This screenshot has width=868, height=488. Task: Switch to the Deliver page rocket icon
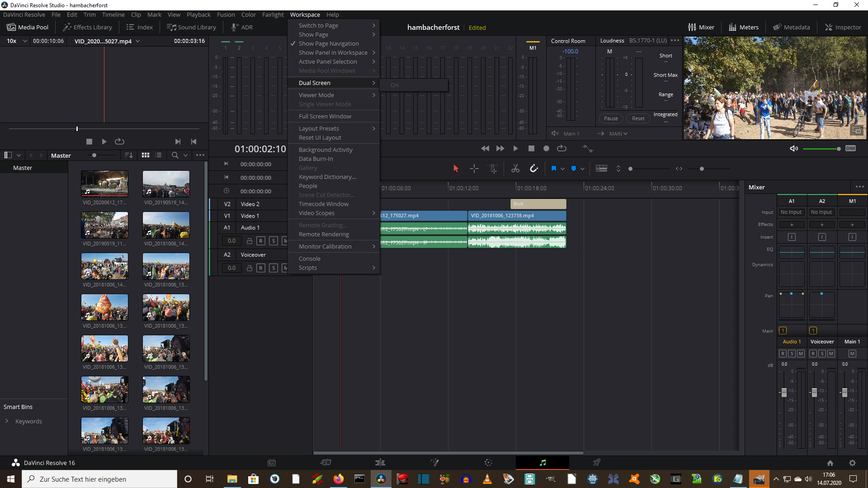click(x=597, y=463)
